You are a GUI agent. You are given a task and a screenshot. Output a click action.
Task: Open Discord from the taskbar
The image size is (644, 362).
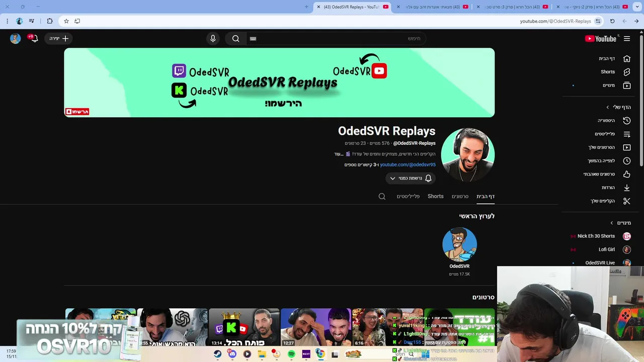(232, 354)
